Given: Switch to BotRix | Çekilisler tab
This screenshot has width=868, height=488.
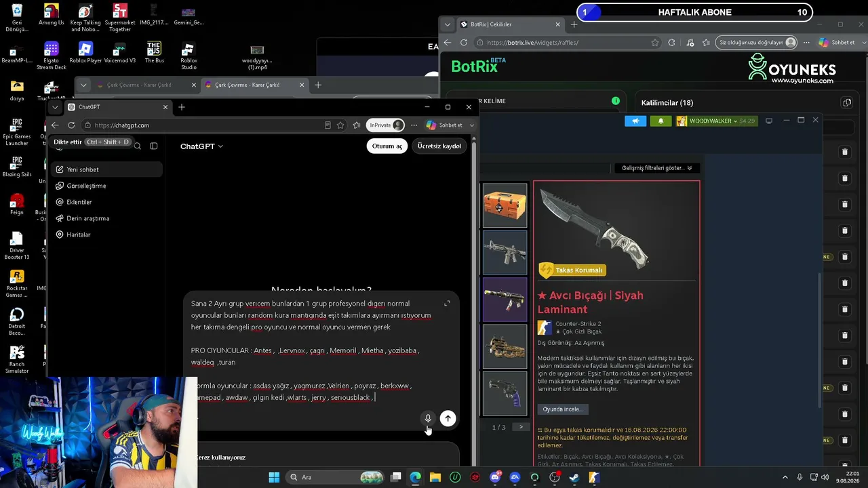Looking at the screenshot, I should coord(509,24).
